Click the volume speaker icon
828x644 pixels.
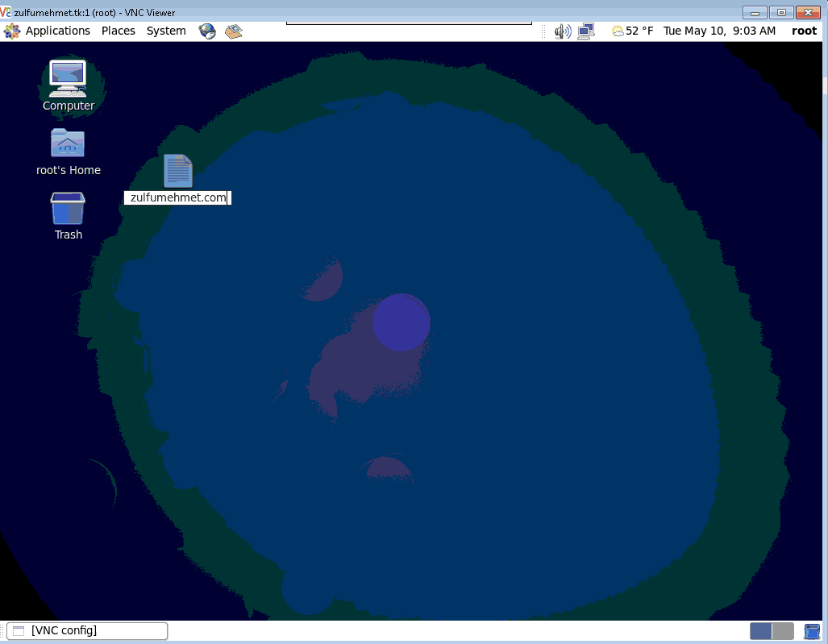(x=562, y=31)
